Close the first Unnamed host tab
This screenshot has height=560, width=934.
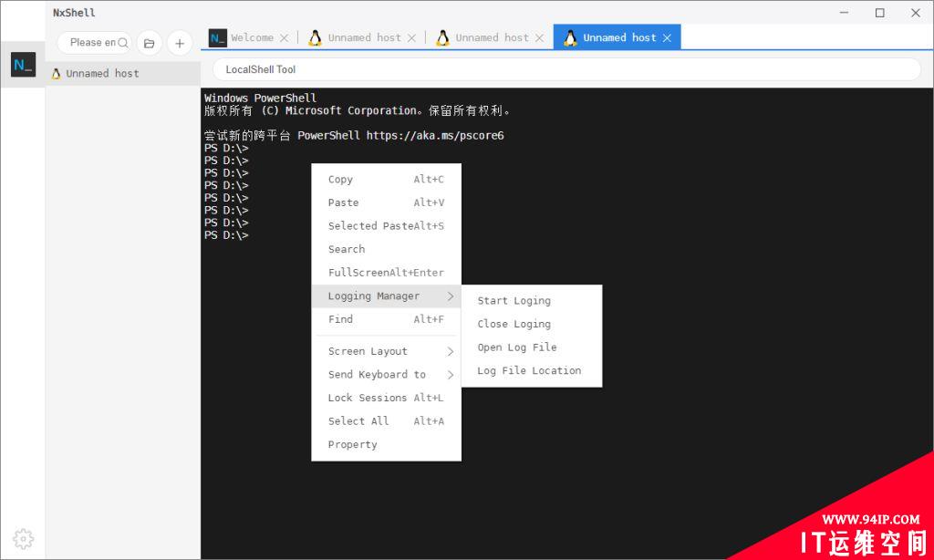pyautogui.click(x=411, y=38)
